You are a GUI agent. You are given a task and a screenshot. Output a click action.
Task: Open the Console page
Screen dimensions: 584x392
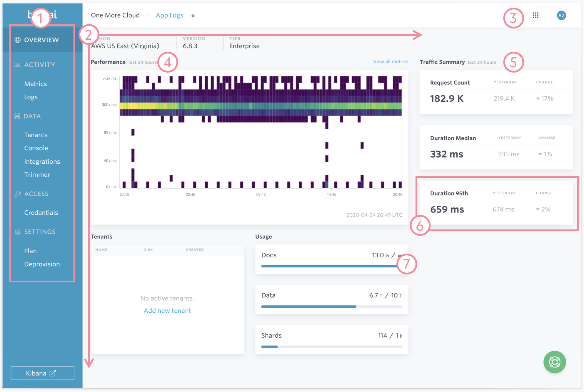click(x=36, y=148)
